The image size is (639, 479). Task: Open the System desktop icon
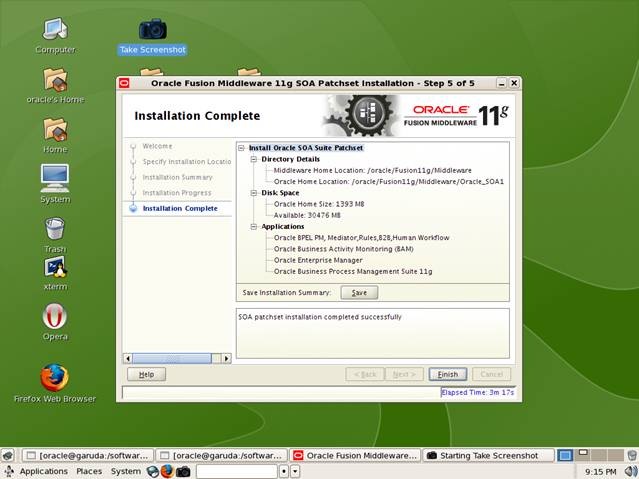[x=55, y=184]
